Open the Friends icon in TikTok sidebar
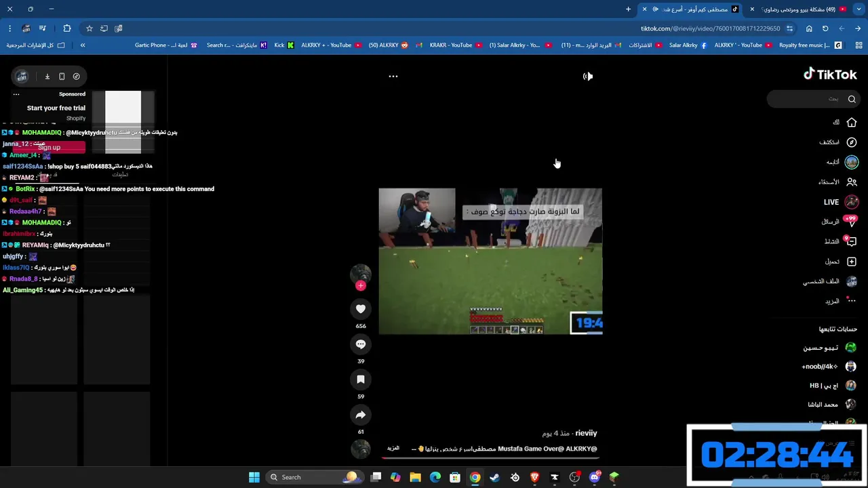868x488 pixels. tap(852, 182)
